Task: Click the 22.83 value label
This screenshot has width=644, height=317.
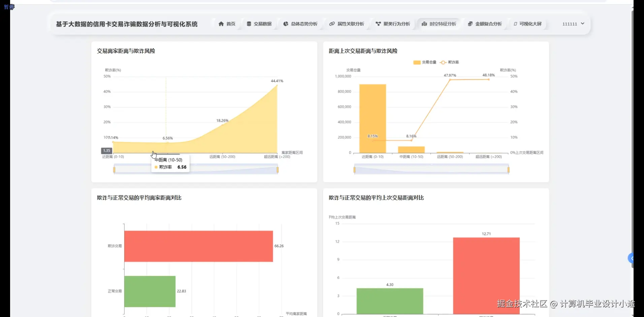Action: click(x=182, y=291)
